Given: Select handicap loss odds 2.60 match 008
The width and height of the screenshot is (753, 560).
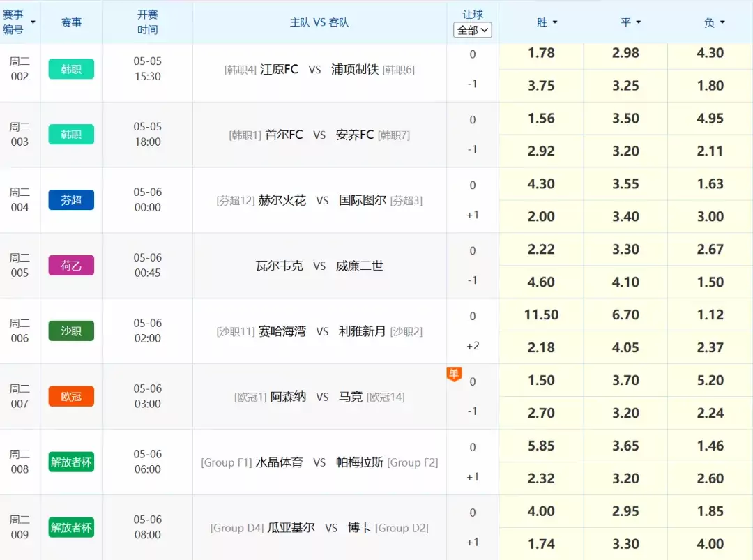Looking at the screenshot, I should [710, 478].
